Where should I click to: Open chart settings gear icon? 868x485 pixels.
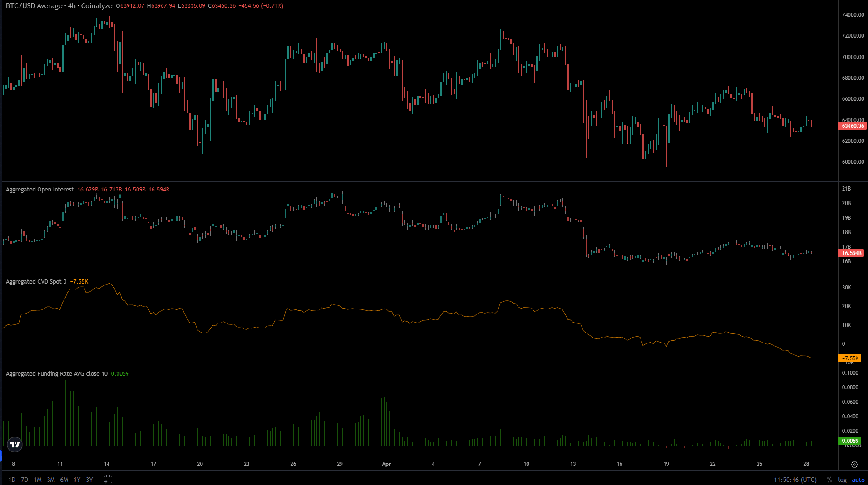854,464
